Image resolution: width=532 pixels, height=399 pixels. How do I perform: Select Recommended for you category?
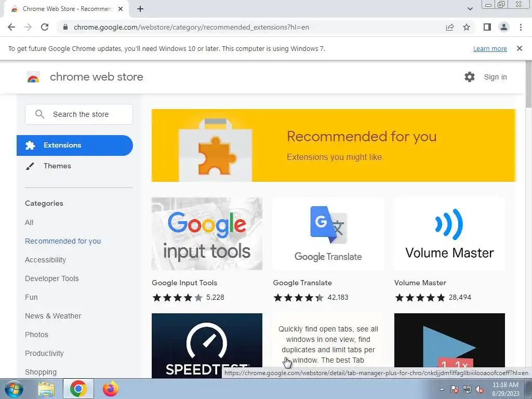63,241
